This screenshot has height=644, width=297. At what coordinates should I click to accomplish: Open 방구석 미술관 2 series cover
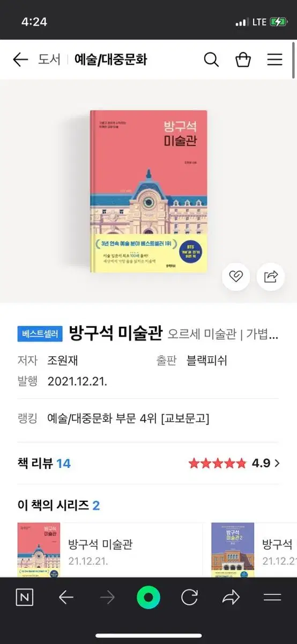tap(233, 549)
